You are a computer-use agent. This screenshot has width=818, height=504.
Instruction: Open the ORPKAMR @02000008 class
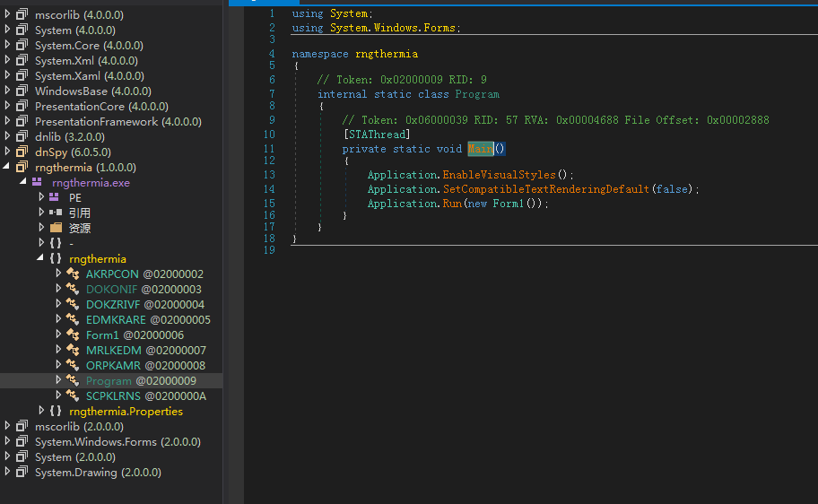[145, 365]
